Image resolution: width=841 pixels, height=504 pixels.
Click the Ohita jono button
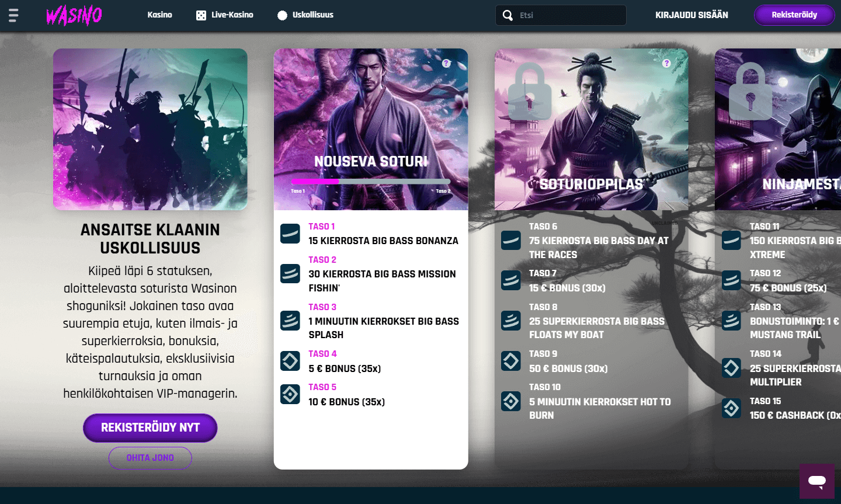(150, 458)
